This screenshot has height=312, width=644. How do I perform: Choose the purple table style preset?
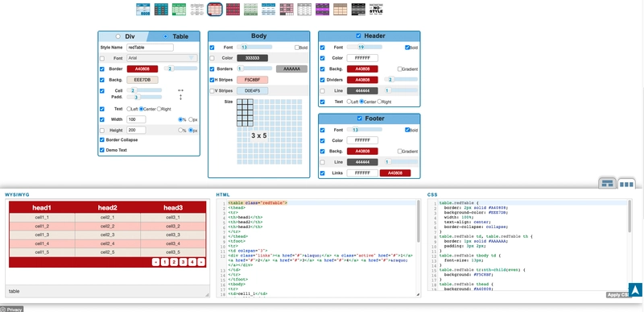(x=323, y=9)
